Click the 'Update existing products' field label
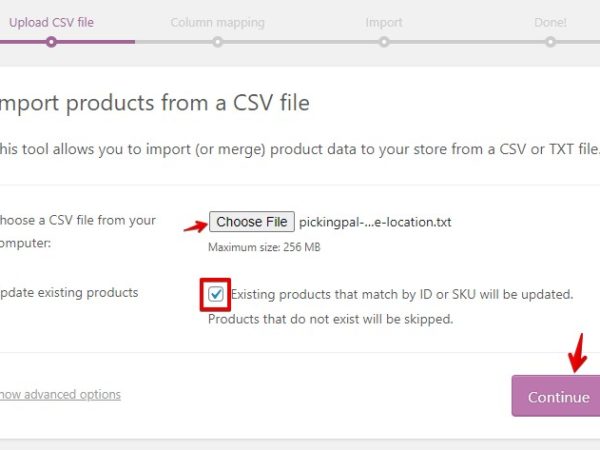 tap(68, 292)
